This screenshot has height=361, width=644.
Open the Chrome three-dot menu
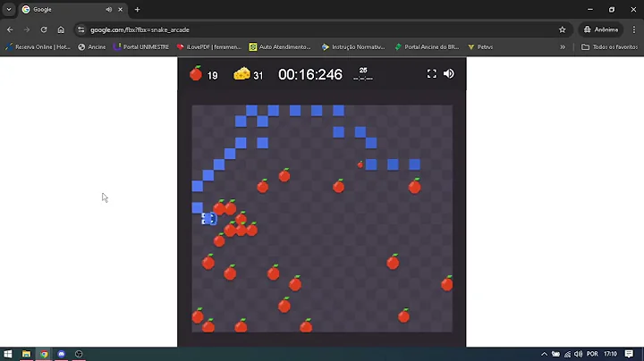pyautogui.click(x=634, y=29)
